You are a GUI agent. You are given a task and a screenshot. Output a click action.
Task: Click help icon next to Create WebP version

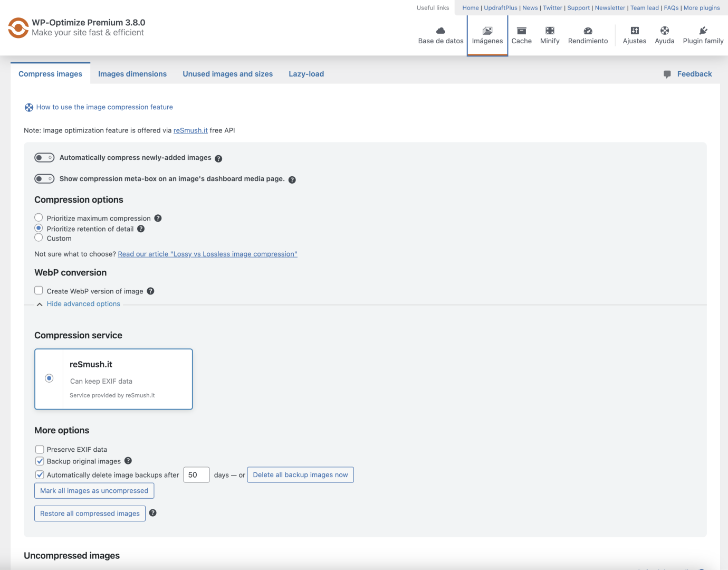click(150, 291)
